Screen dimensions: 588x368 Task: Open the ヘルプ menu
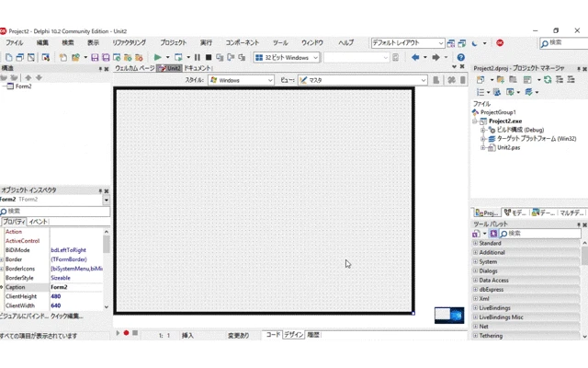click(x=345, y=43)
